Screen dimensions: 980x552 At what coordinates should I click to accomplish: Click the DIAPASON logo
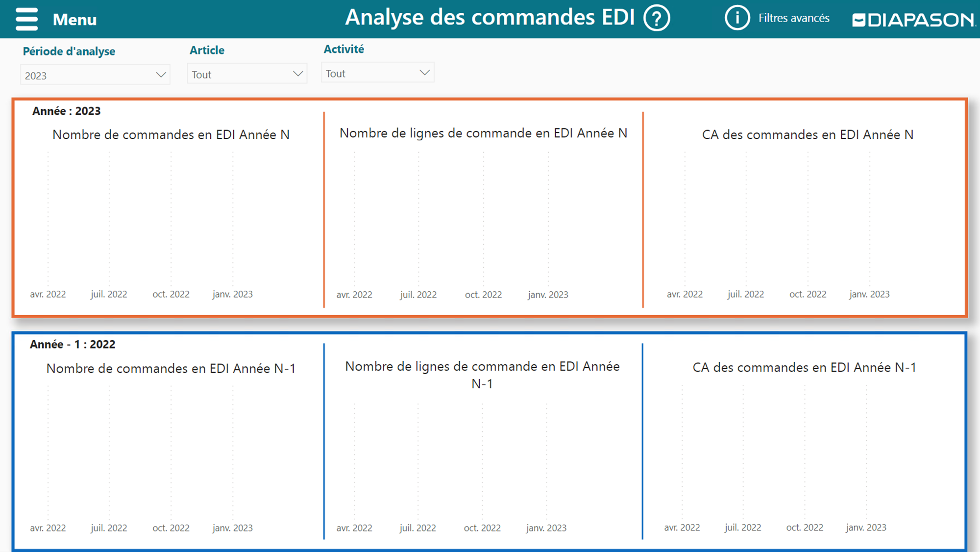pyautogui.click(x=913, y=20)
